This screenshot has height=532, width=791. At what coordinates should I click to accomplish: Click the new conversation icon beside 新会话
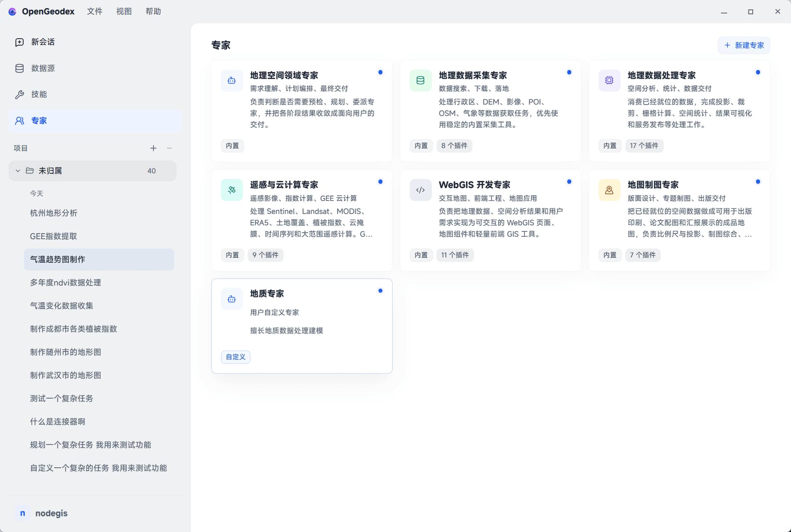tap(19, 42)
